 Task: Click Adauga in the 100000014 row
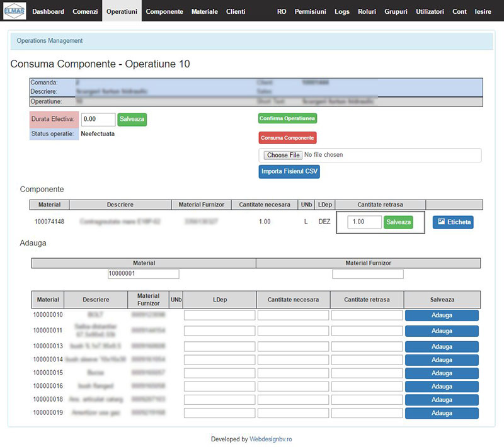tap(442, 360)
